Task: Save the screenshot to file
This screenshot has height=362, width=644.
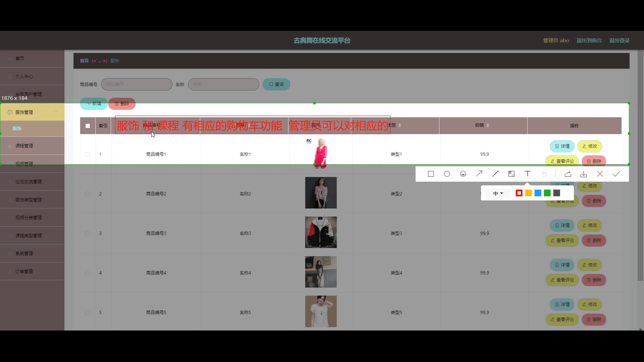Action: [584, 174]
